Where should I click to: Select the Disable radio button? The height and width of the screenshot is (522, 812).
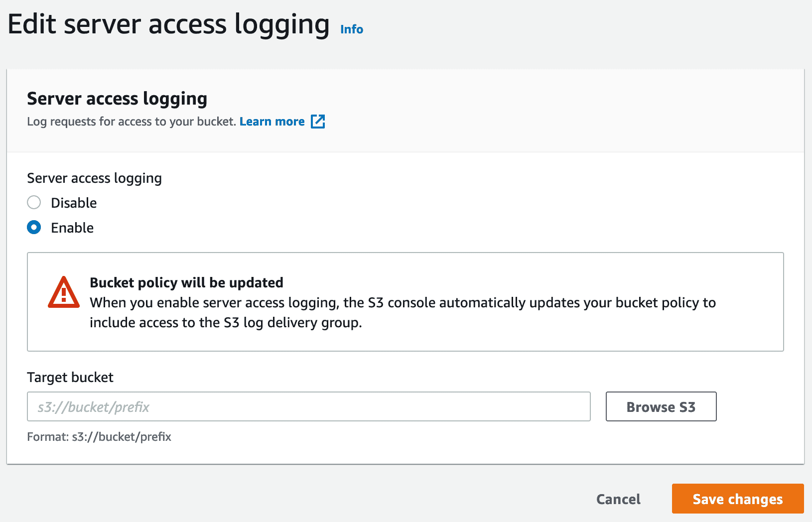[x=34, y=202]
